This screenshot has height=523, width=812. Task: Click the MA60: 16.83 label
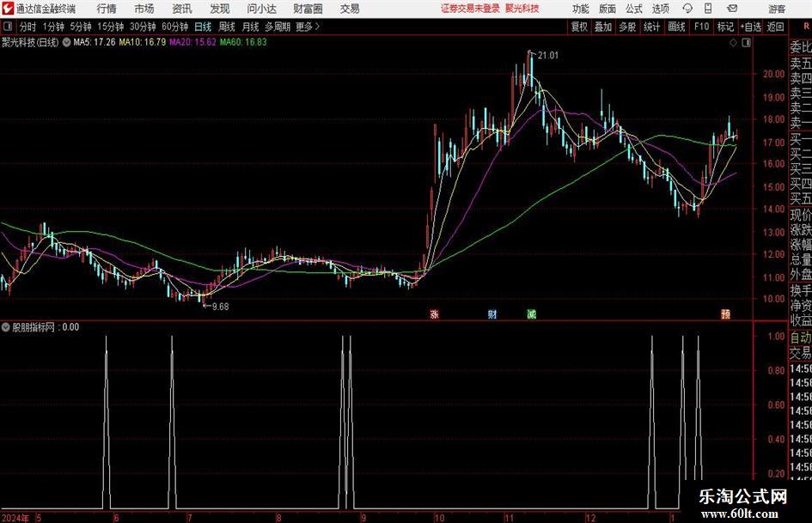243,42
